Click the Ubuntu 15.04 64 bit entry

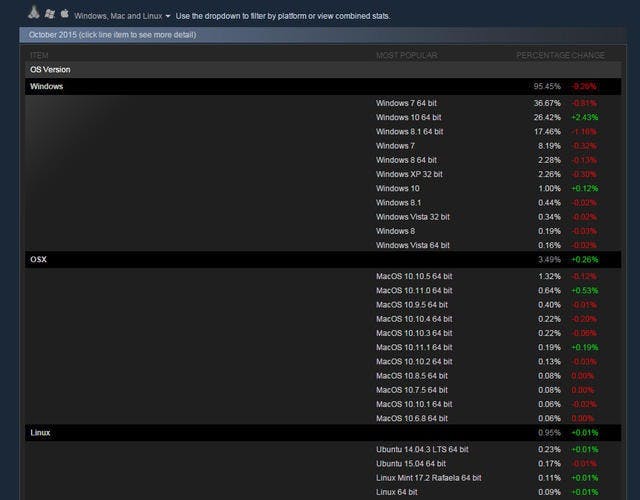click(x=411, y=464)
